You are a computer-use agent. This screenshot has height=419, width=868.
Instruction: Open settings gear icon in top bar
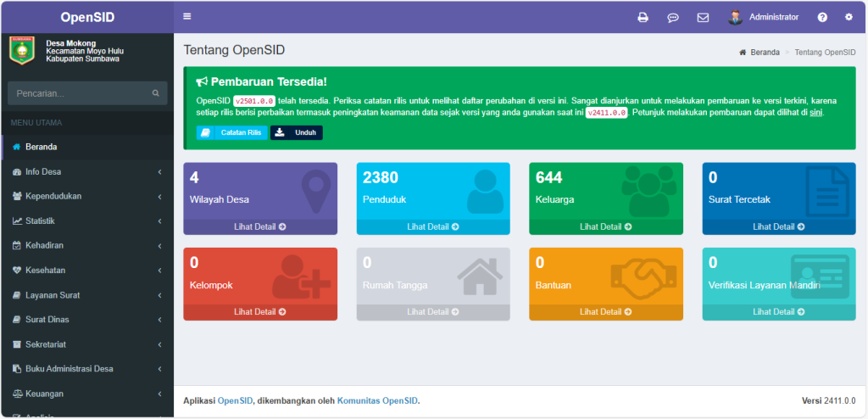pos(849,17)
